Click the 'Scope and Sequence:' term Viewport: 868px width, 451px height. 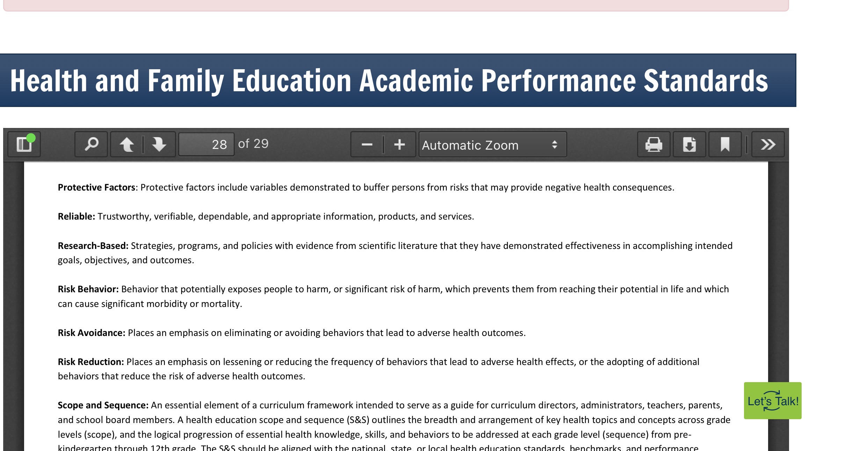point(103,405)
